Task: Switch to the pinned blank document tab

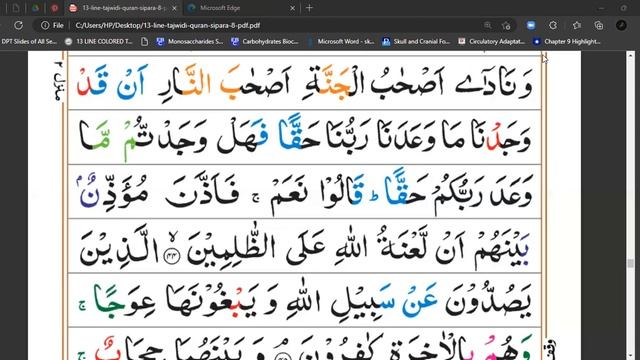Action: (x=16, y=8)
